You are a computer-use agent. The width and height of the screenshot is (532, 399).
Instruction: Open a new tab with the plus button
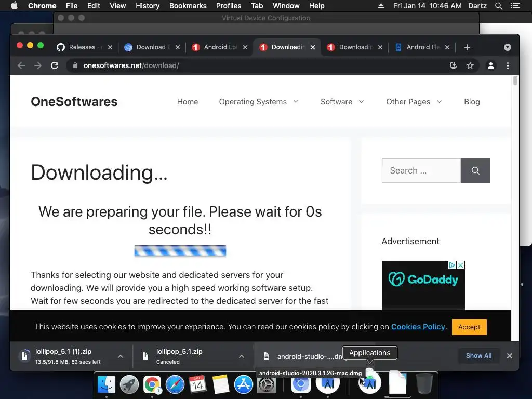click(x=467, y=47)
